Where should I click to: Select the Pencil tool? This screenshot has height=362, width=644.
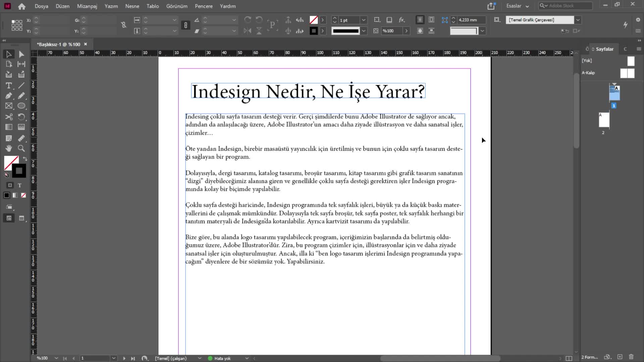21,96
